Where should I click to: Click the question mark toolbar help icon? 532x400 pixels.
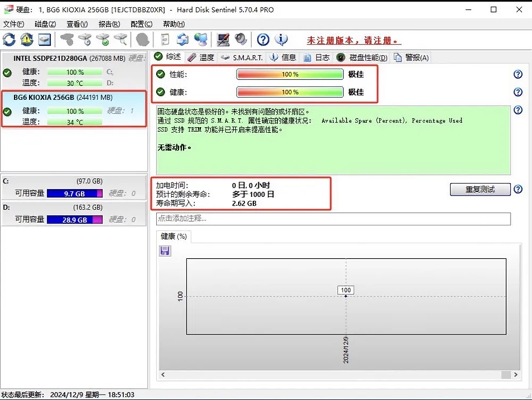[263, 40]
